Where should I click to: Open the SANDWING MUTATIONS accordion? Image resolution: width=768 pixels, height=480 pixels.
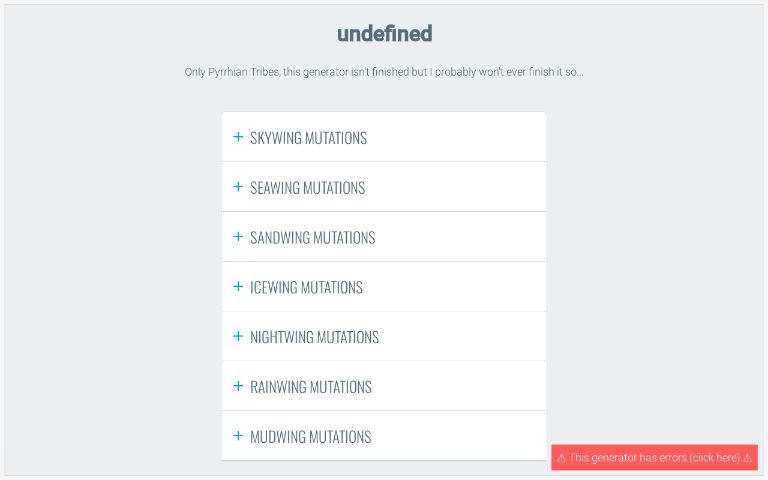(x=312, y=238)
